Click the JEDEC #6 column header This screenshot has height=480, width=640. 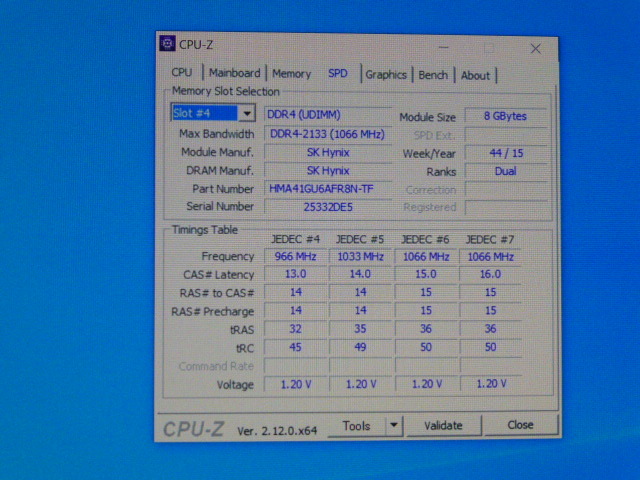click(425, 239)
